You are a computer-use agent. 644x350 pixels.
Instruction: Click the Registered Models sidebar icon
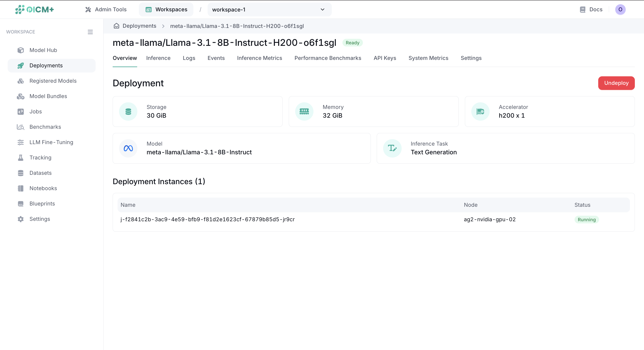point(21,81)
